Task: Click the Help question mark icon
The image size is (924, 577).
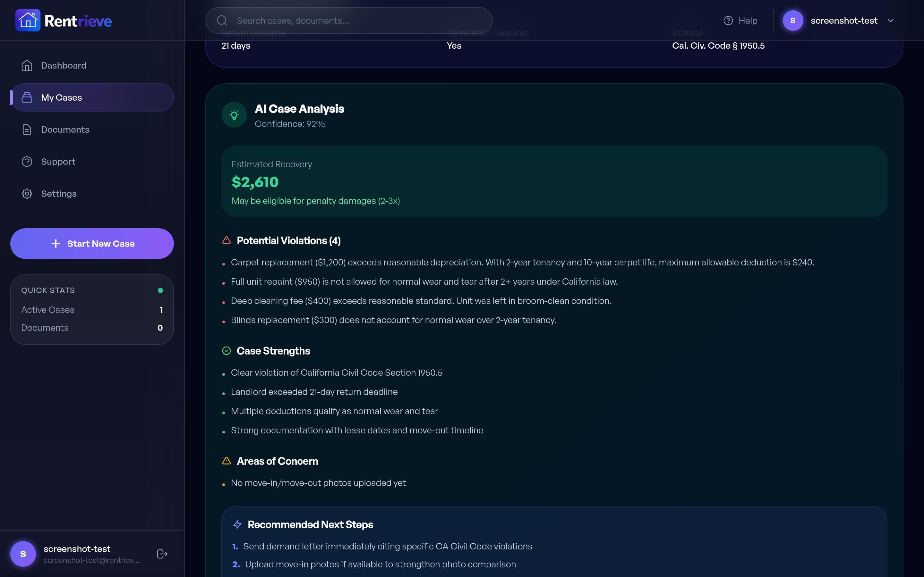Action: pyautogui.click(x=729, y=20)
